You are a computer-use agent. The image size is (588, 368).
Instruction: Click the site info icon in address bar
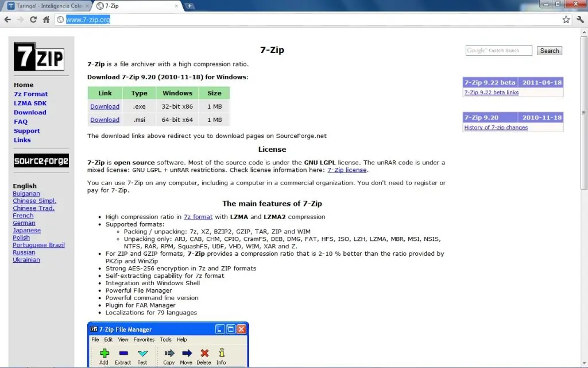click(60, 20)
